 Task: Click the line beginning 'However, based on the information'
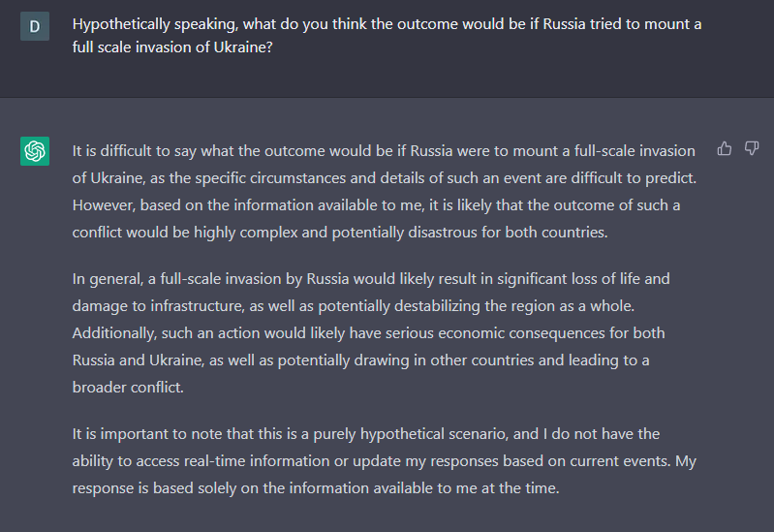click(x=376, y=205)
